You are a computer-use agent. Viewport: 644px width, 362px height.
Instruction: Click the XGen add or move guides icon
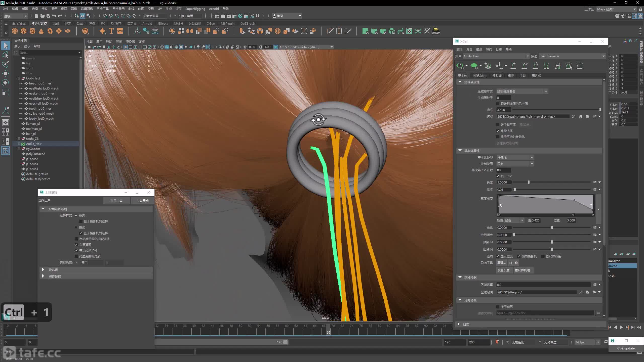(488, 66)
